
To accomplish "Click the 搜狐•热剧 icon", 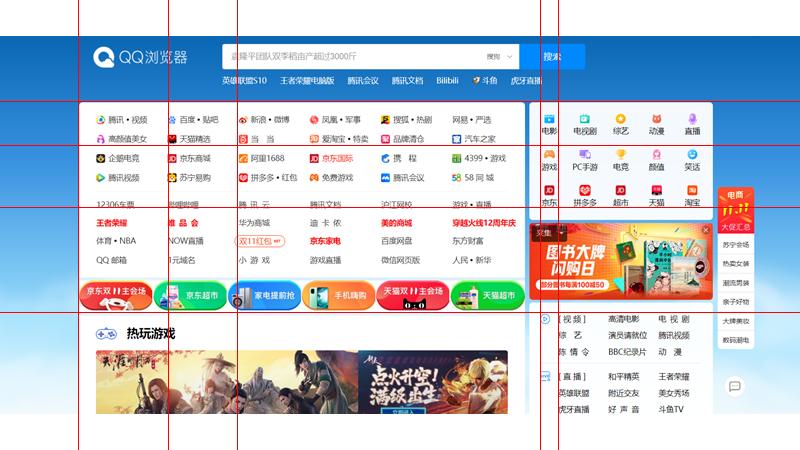I will tap(385, 120).
